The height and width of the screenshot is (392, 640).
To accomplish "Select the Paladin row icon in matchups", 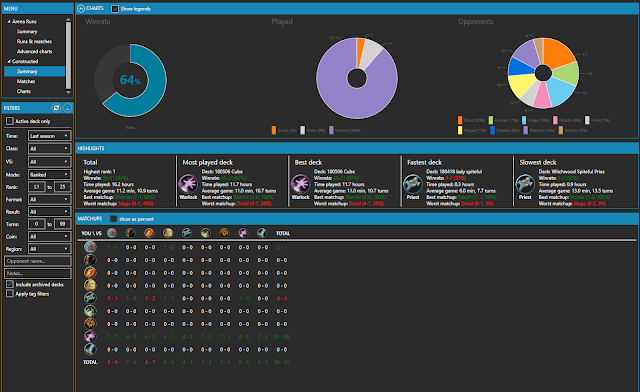I will pyautogui.click(x=90, y=285).
